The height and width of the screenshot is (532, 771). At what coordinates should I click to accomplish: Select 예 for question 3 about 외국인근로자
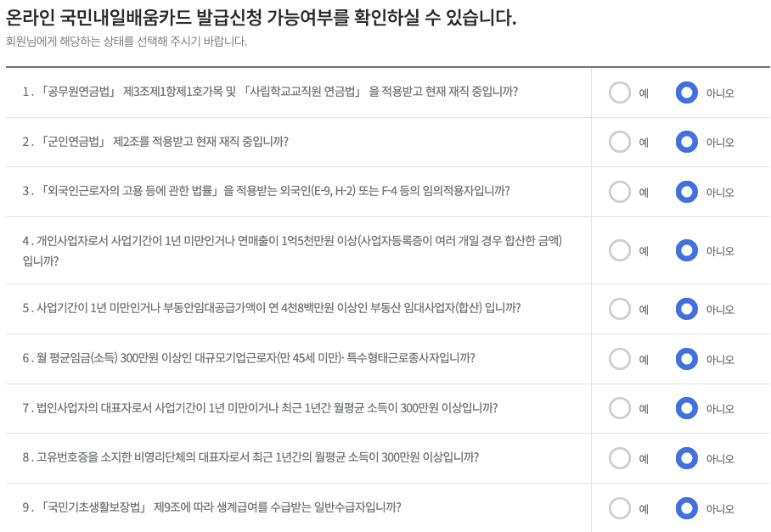pyautogui.click(x=621, y=192)
